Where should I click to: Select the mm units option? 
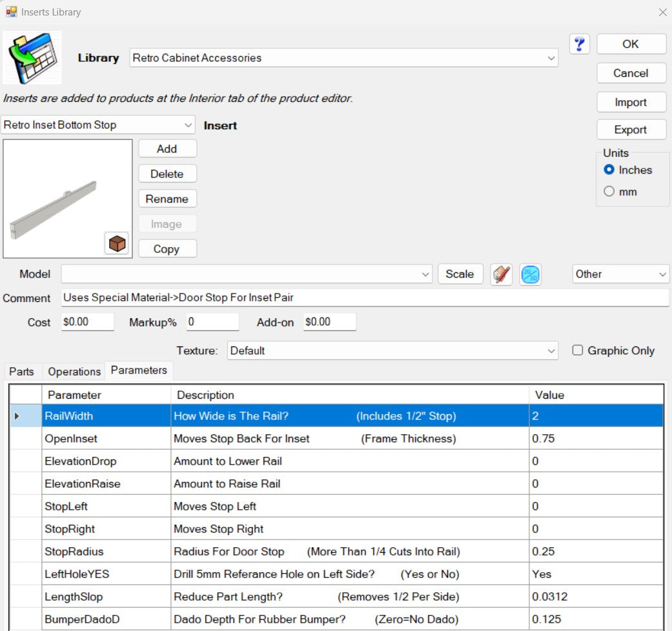(x=609, y=192)
